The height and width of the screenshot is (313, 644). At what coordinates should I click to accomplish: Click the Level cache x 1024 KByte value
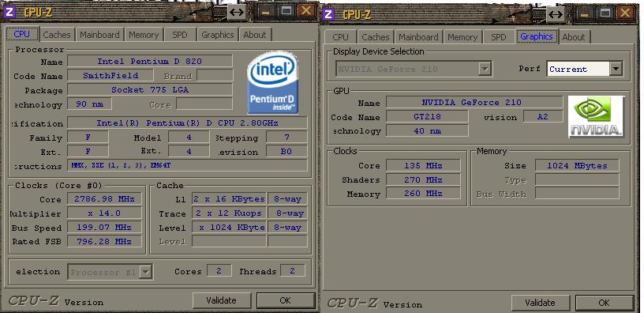point(229,228)
